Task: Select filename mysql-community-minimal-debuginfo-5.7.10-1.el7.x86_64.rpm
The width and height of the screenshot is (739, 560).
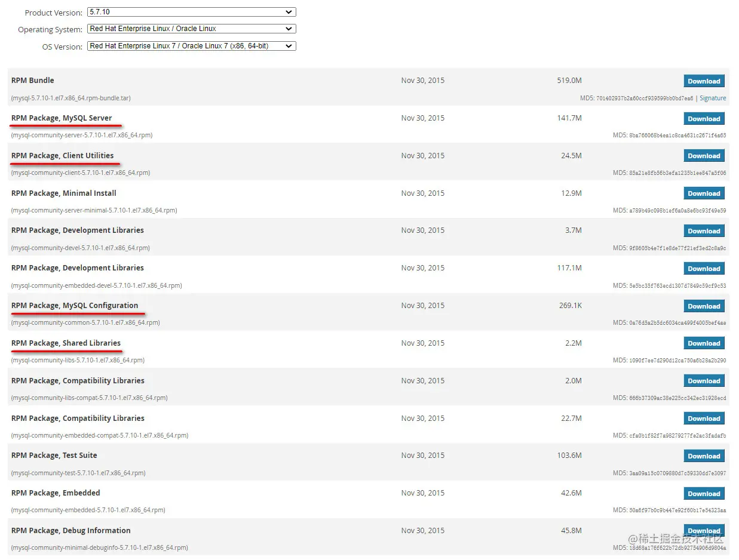Action: [100, 548]
